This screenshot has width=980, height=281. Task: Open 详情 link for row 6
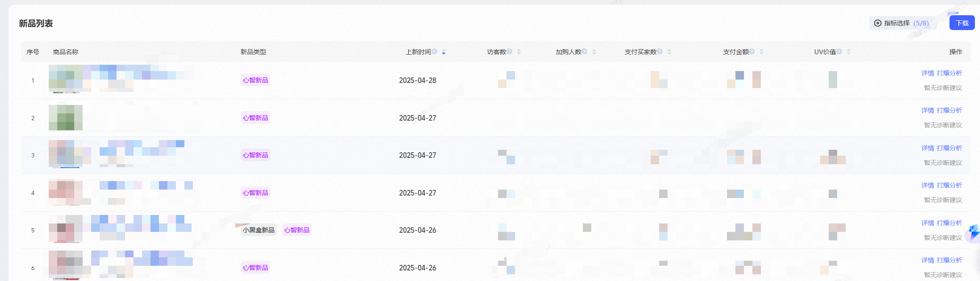(x=927, y=260)
